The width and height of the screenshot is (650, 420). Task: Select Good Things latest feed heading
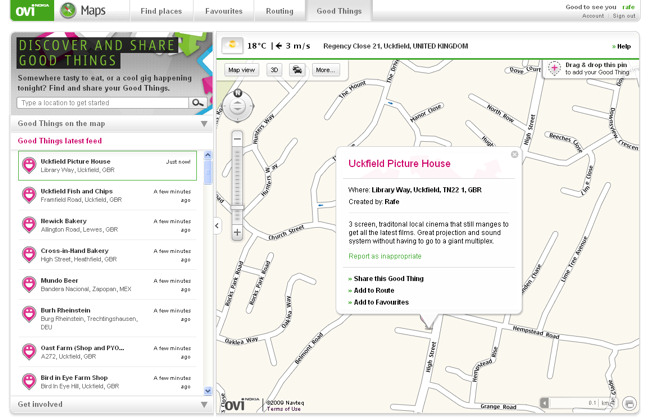point(60,141)
